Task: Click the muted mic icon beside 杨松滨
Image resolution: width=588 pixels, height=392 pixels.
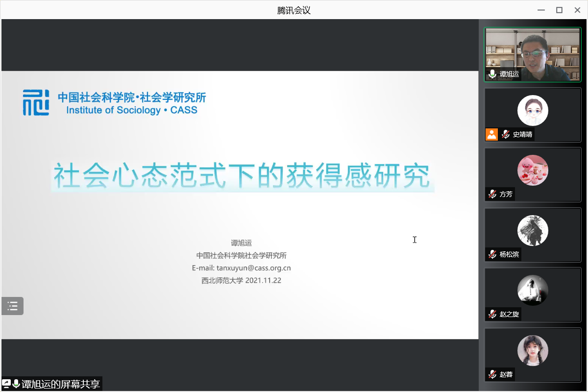Action: point(492,254)
